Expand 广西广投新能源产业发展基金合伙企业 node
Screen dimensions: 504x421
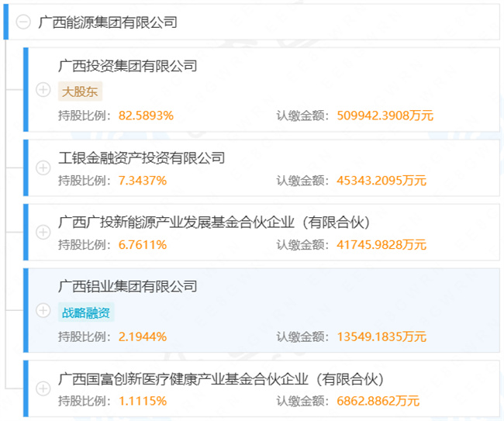(x=43, y=232)
